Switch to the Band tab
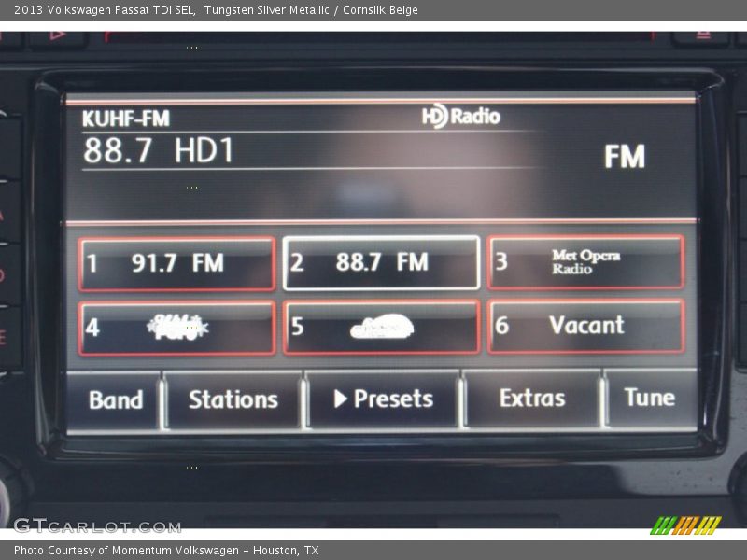This screenshot has height=560, width=747. tap(116, 400)
